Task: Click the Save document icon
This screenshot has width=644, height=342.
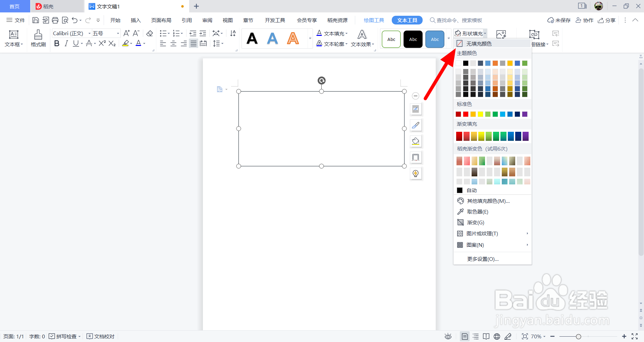Action: tap(36, 20)
